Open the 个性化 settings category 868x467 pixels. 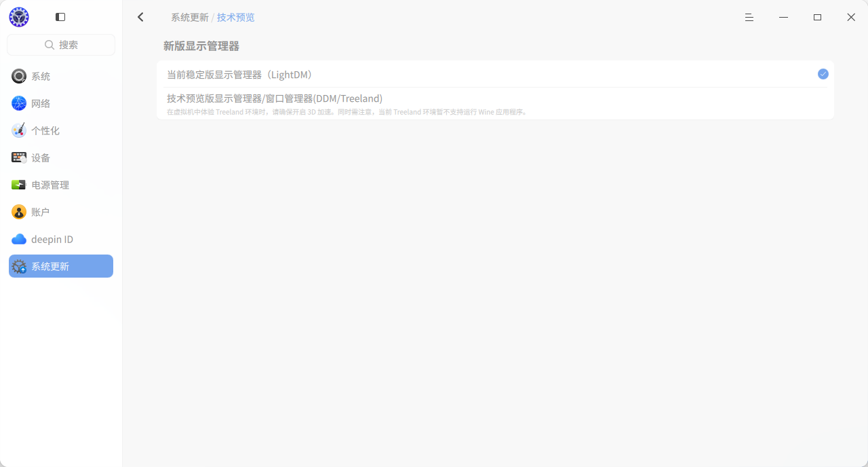(61, 130)
